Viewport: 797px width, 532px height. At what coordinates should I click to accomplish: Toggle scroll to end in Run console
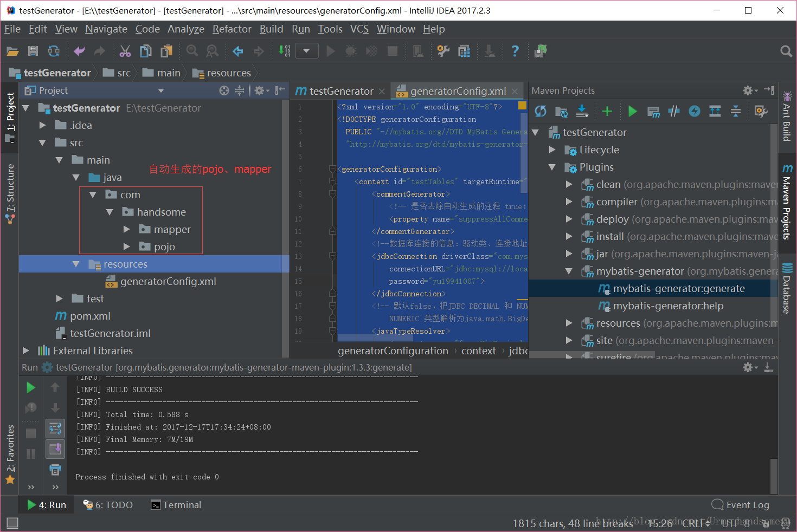[55, 449]
